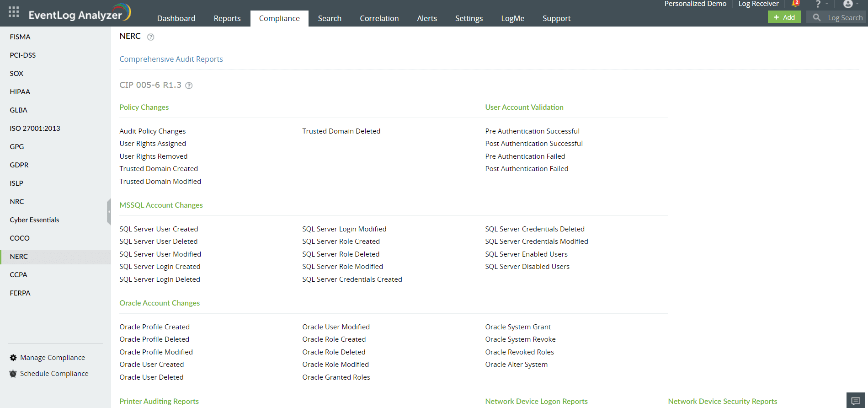This screenshot has width=868, height=408.
Task: Click the NERC help info icon
Action: (151, 37)
